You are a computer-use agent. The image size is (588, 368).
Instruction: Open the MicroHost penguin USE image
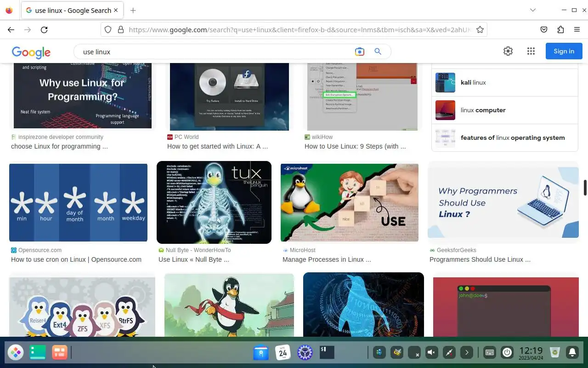(x=350, y=202)
